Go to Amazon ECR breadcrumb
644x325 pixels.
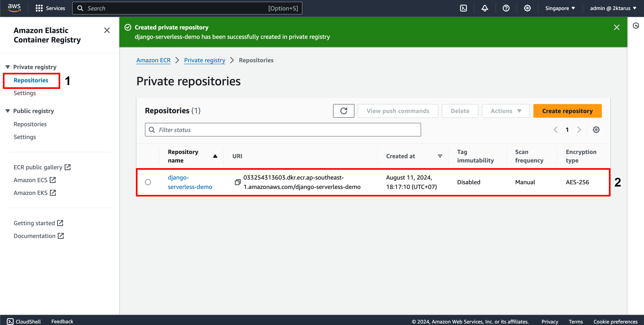(153, 60)
